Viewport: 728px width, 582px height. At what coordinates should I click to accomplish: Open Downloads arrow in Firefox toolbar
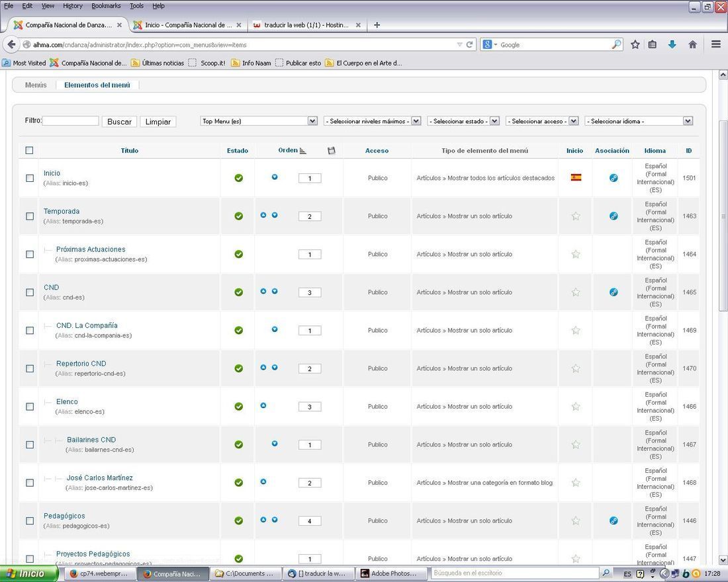pyautogui.click(x=672, y=44)
